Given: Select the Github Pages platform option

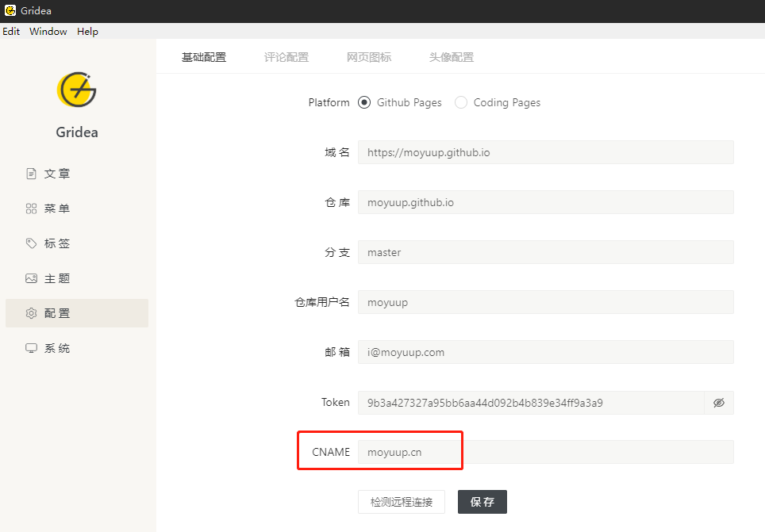Looking at the screenshot, I should (364, 102).
